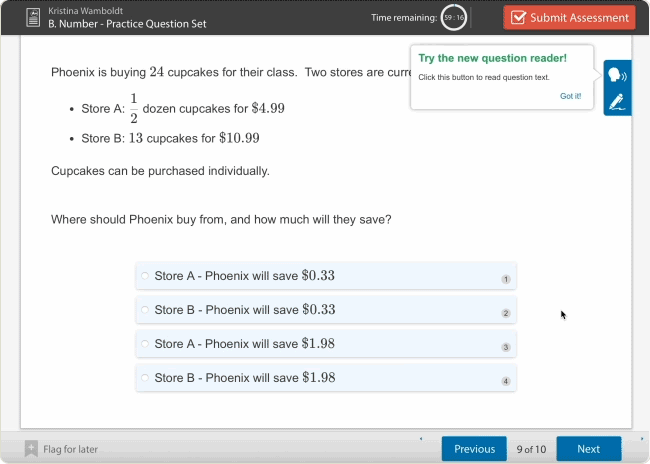Click the assessment document icon beside student name

click(33, 17)
